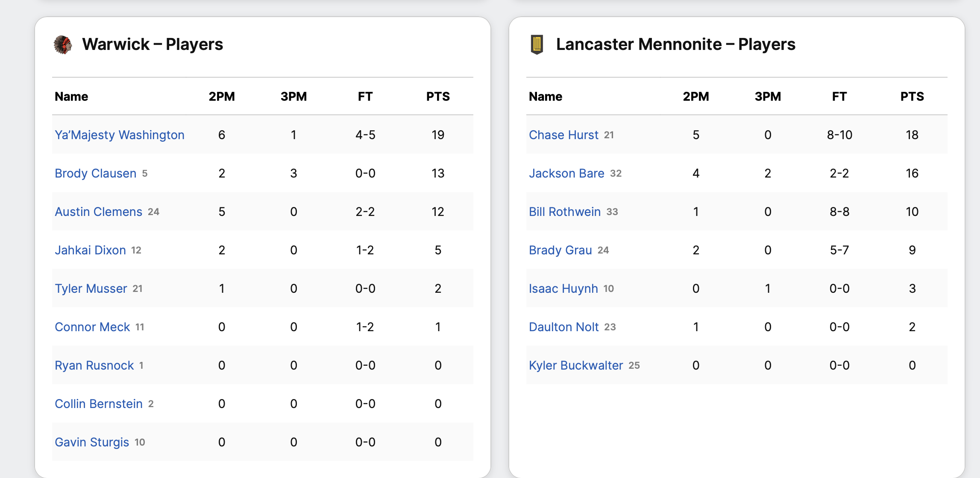View Bill Rothwein's profile
This screenshot has width=980, height=478.
coord(565,212)
